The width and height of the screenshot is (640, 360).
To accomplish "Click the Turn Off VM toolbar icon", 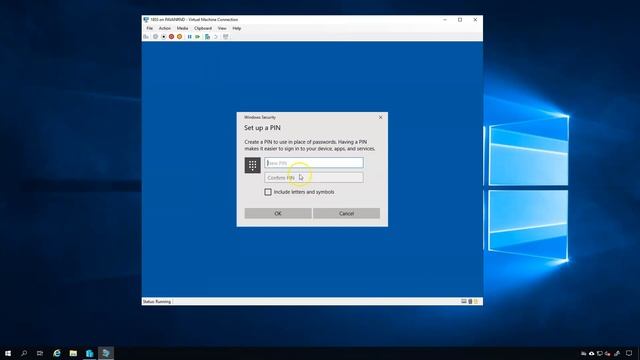I will coord(164,37).
